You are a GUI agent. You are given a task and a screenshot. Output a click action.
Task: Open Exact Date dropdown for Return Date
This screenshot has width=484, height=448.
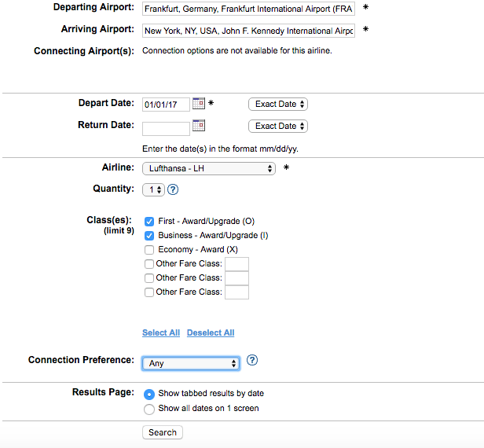[x=277, y=126]
